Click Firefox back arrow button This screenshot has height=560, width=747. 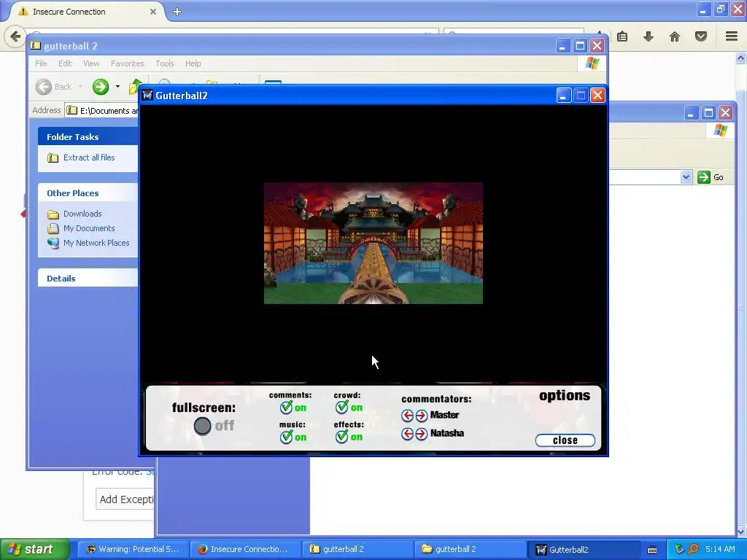[x=15, y=36]
